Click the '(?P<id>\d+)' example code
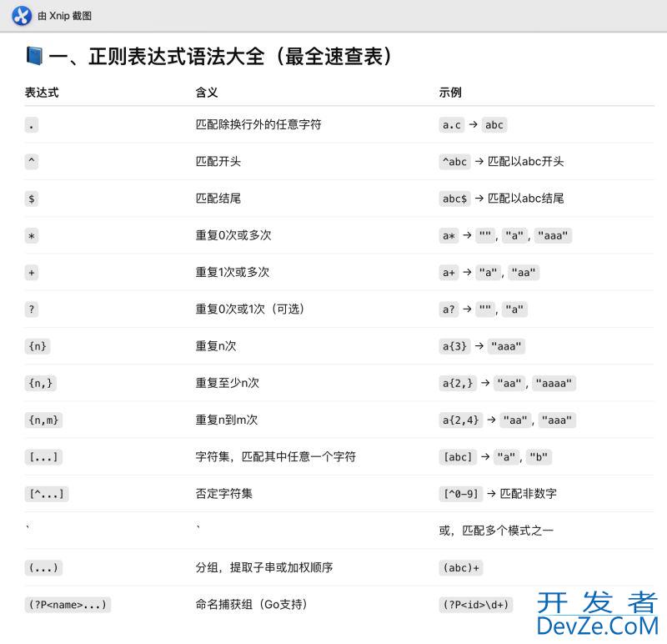Screen dimensions: 667x644 click(x=476, y=605)
